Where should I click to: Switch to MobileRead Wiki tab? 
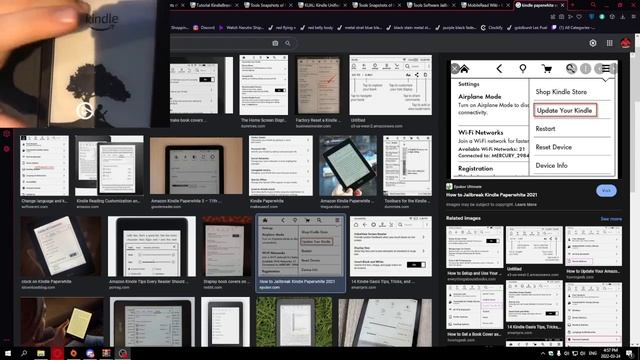(484, 5)
